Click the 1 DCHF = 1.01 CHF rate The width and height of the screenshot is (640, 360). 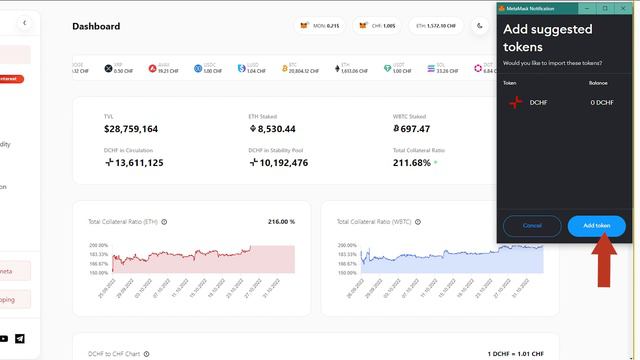[516, 354]
